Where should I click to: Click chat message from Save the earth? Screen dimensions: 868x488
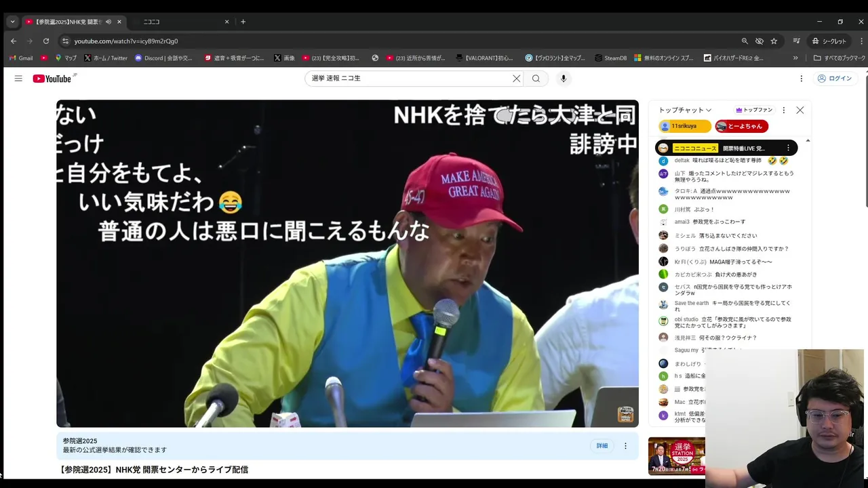pyautogui.click(x=726, y=306)
